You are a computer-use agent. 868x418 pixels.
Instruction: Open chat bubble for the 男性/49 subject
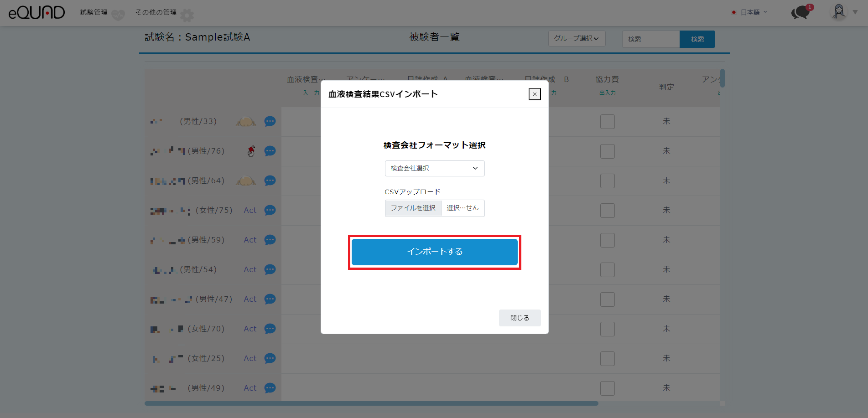tap(270, 388)
